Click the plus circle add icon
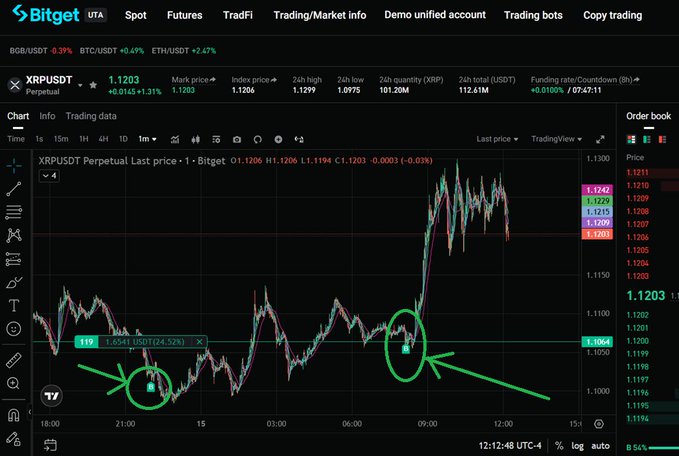 (278, 139)
